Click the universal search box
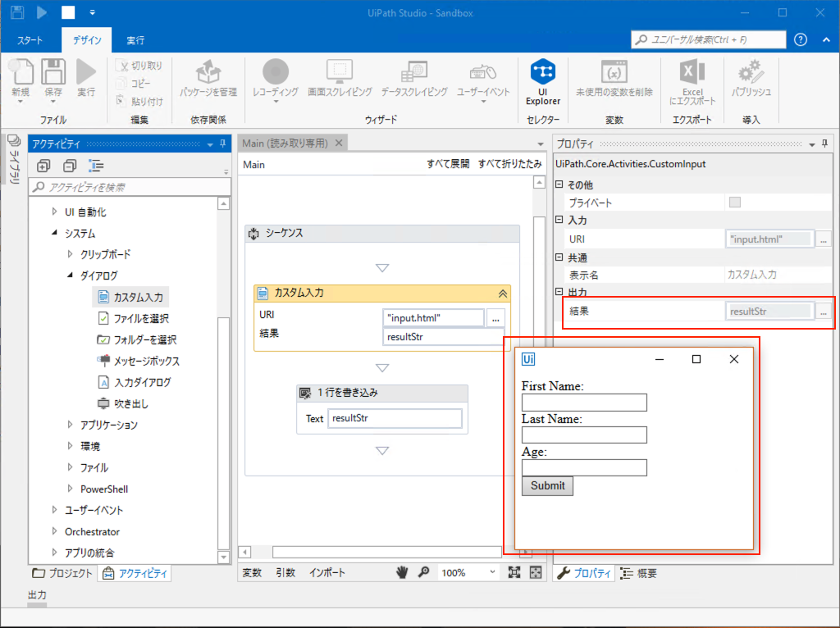The height and width of the screenshot is (628, 840). (x=709, y=39)
